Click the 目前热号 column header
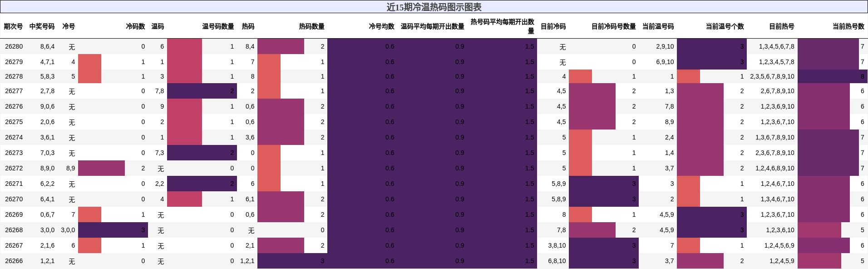 782,26
